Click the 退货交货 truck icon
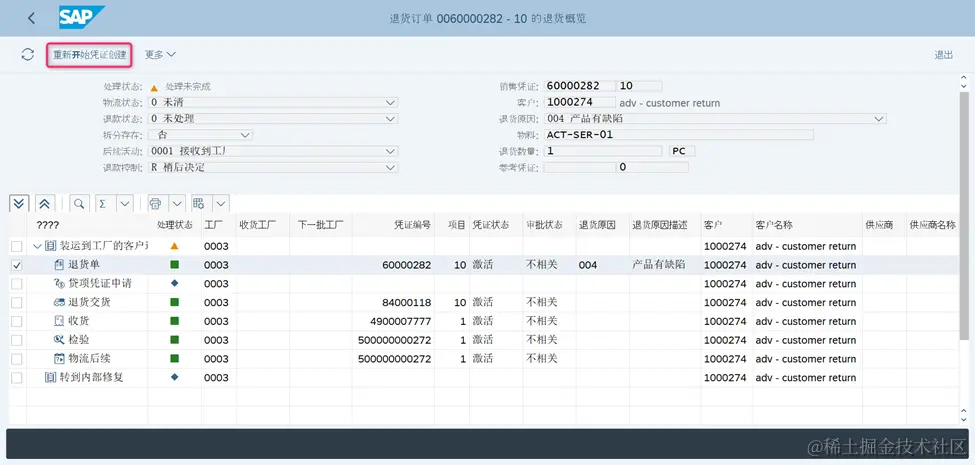This screenshot has width=975, height=465. pos(59,302)
